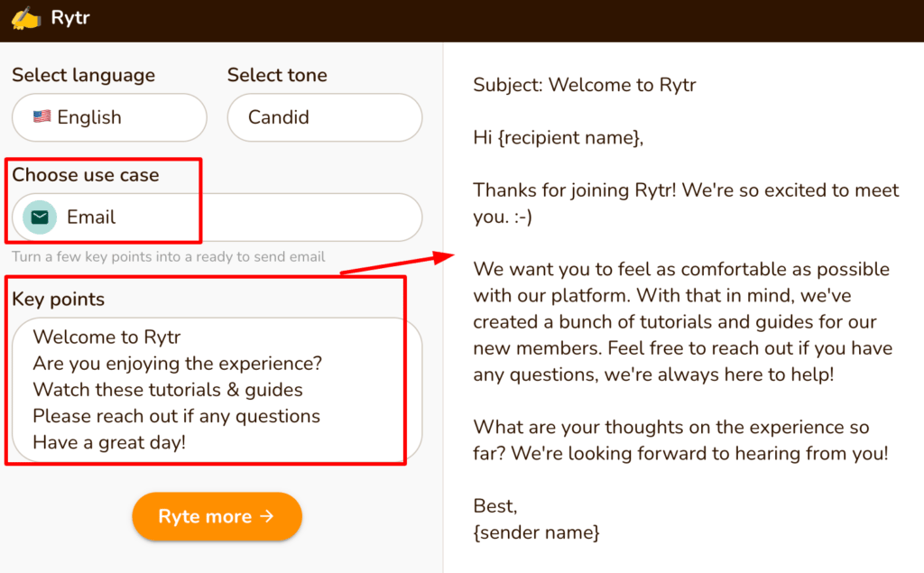Click the 'Watch these tutorials & guides' line
The height and width of the screenshot is (573, 924).
click(168, 390)
